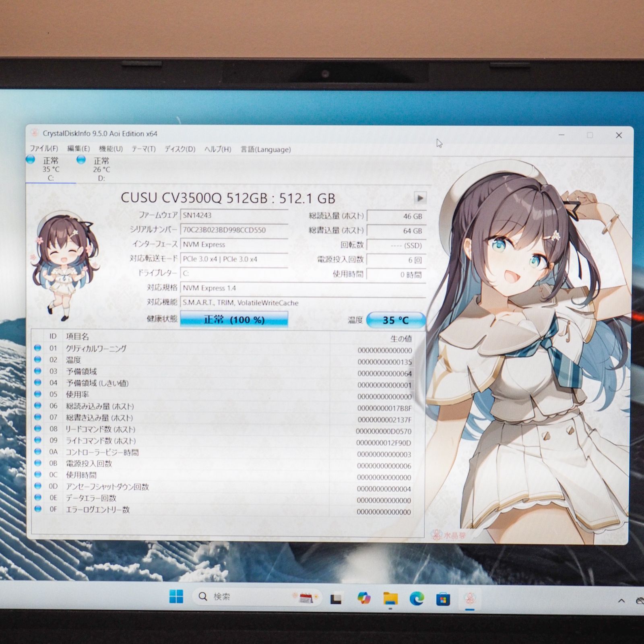
Task: Click the PCIe 3.0 x4 transfer mode field
Action: (234, 259)
